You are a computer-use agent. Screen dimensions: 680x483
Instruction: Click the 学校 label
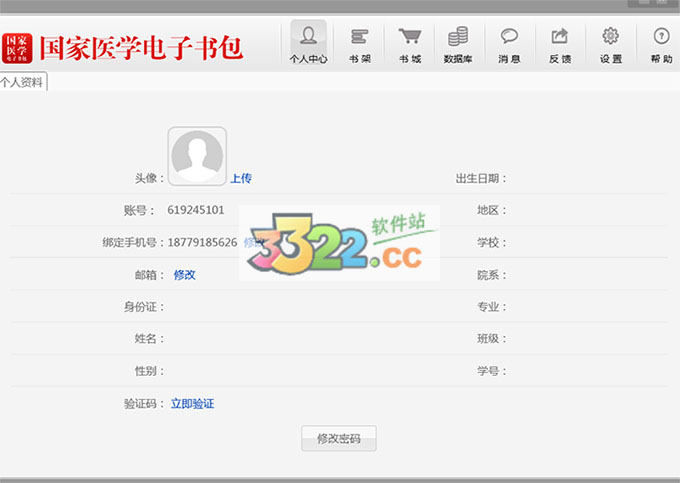(x=492, y=242)
